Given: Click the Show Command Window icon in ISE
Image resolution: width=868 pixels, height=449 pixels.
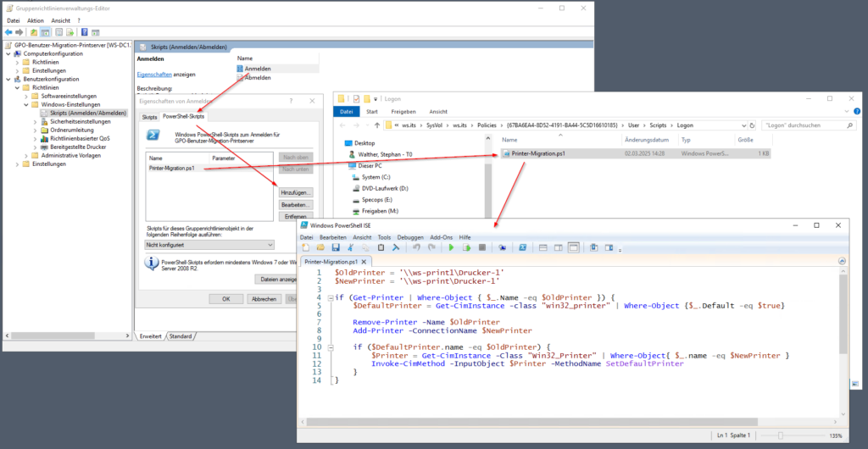Looking at the screenshot, I should [x=594, y=247].
